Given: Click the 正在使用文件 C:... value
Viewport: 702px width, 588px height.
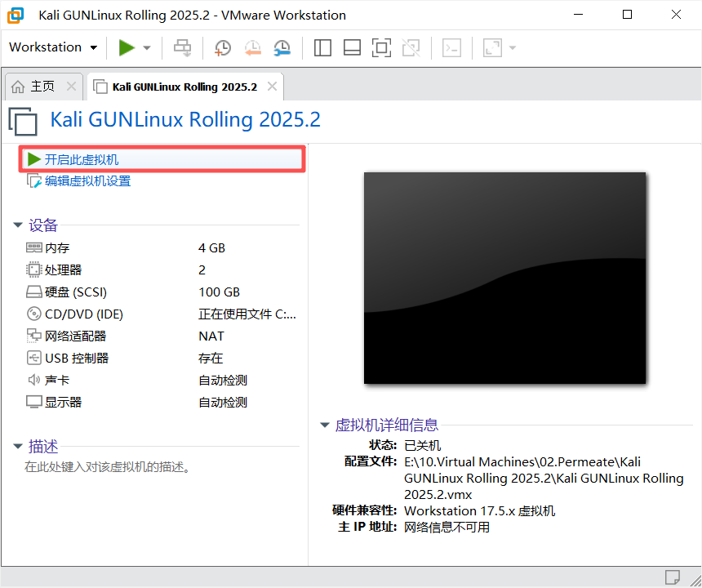Looking at the screenshot, I should click(247, 314).
